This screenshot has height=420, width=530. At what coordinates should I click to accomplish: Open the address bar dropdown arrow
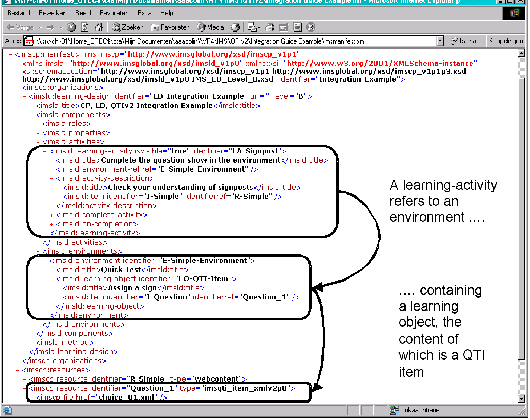click(x=440, y=41)
